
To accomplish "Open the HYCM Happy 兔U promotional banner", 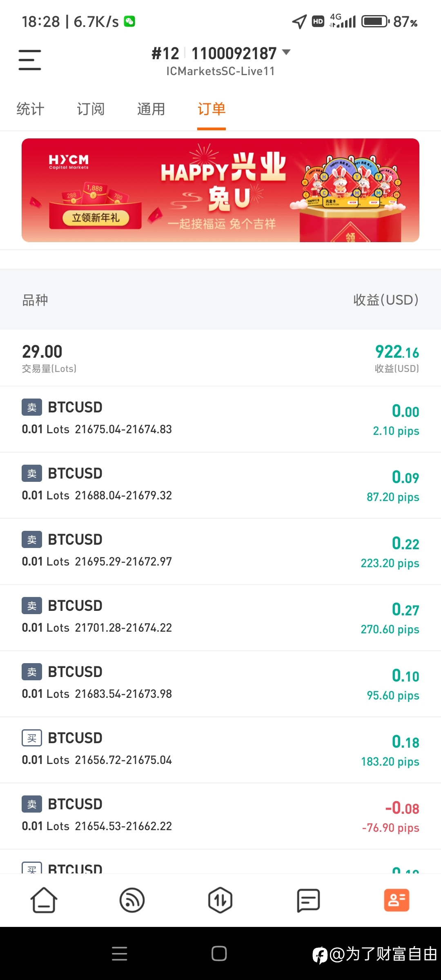I will pos(220,190).
